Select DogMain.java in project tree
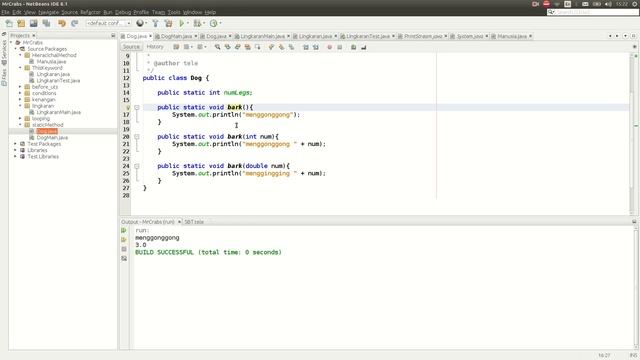This screenshot has height=360, width=640. point(52,138)
